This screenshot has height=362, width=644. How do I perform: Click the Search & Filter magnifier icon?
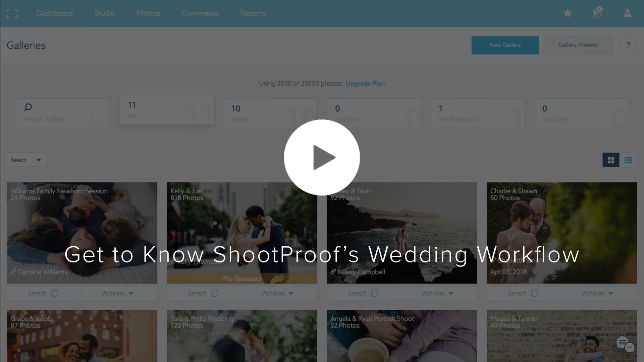[x=28, y=108]
